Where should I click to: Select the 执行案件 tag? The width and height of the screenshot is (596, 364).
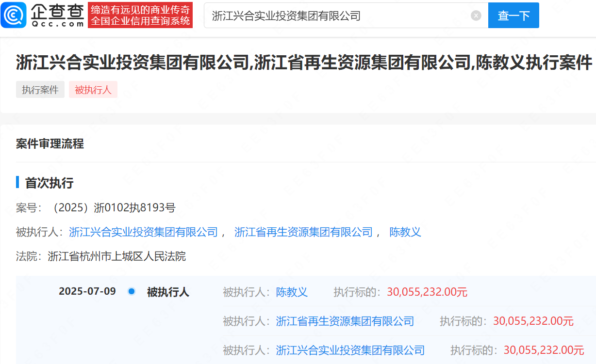click(40, 90)
